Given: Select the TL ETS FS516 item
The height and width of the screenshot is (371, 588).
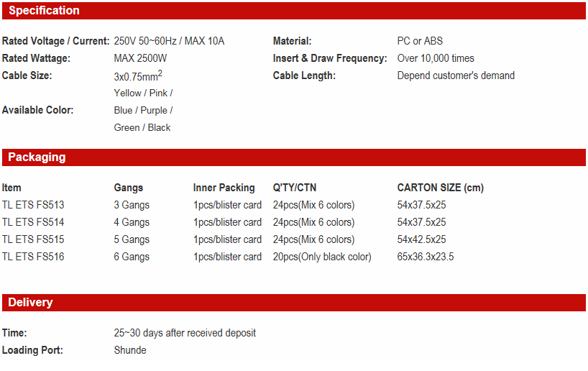Looking at the screenshot, I should [33, 257].
